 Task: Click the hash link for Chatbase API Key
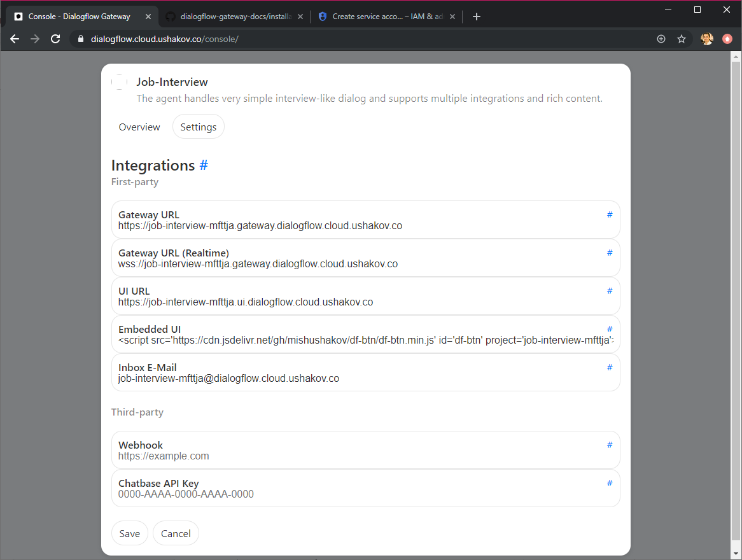[610, 483]
